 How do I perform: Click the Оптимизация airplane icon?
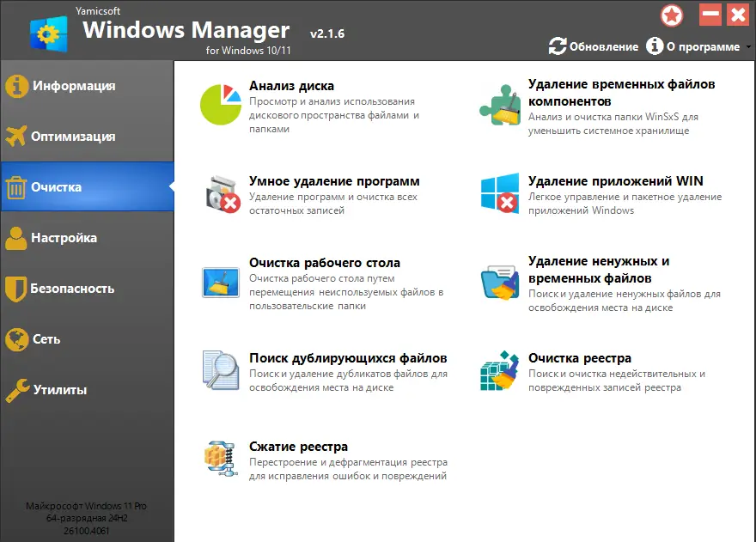[x=16, y=136]
